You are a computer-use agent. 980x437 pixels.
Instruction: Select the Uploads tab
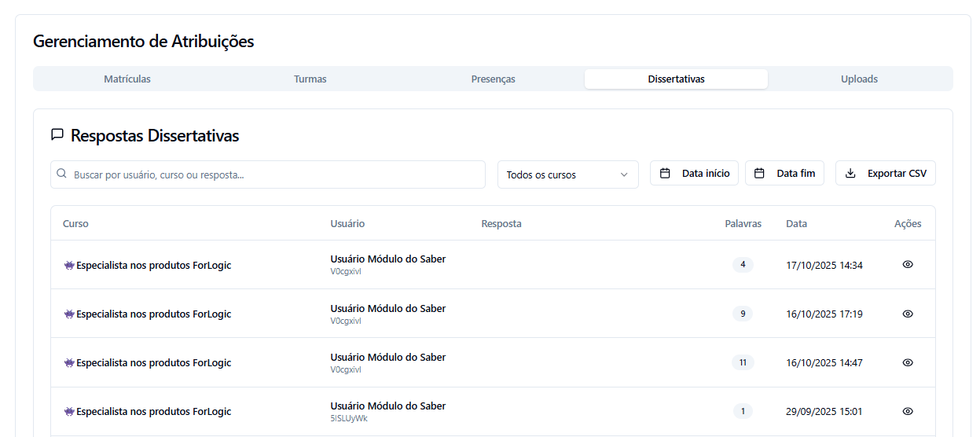point(859,79)
